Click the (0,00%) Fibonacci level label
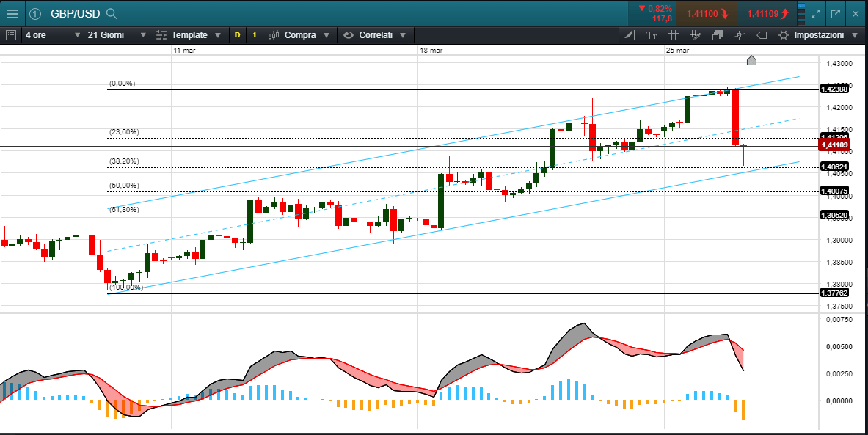The image size is (868, 435). [x=122, y=84]
